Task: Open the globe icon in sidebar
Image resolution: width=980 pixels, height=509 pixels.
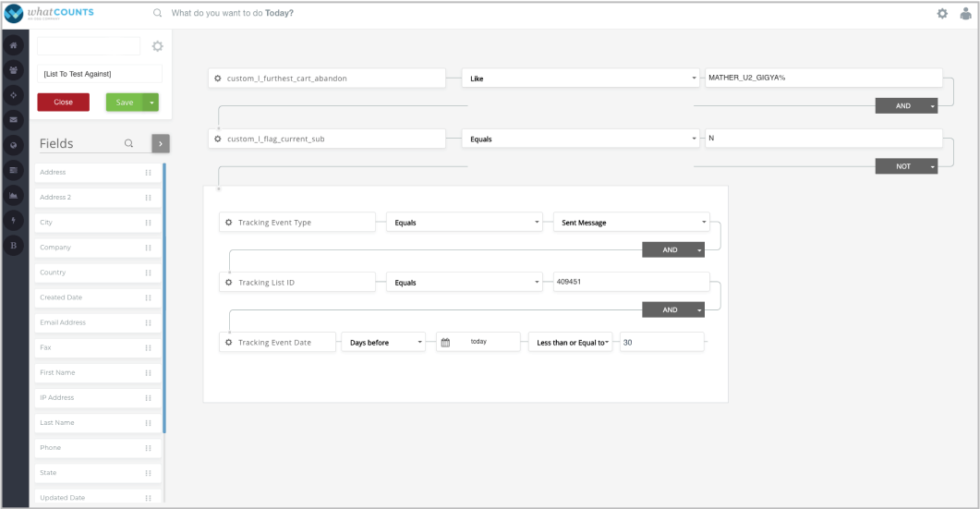Action: (x=14, y=145)
